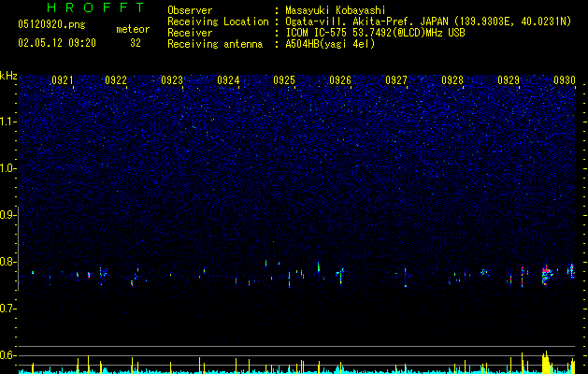Click the 1.1 kHz axis label
This screenshot has width=588, height=374.
point(7,122)
